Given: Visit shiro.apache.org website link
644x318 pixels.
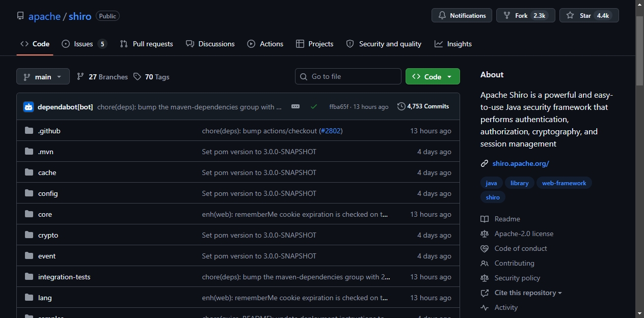Looking at the screenshot, I should point(521,163).
